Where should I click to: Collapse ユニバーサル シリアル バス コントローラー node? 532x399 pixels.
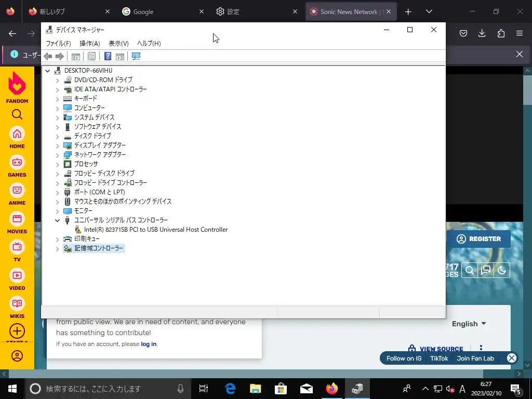(57, 220)
